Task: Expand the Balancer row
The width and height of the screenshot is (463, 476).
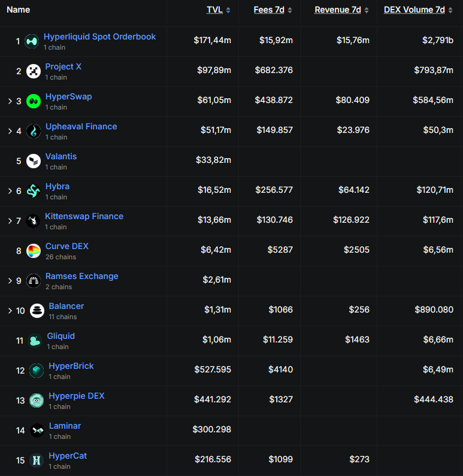Action: click(10, 311)
